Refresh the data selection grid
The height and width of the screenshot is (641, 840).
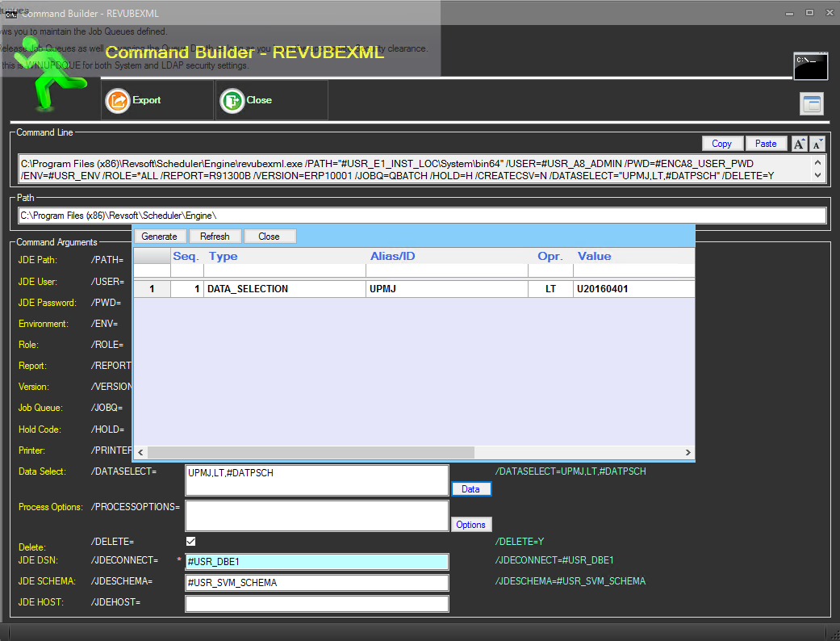pyautogui.click(x=215, y=237)
